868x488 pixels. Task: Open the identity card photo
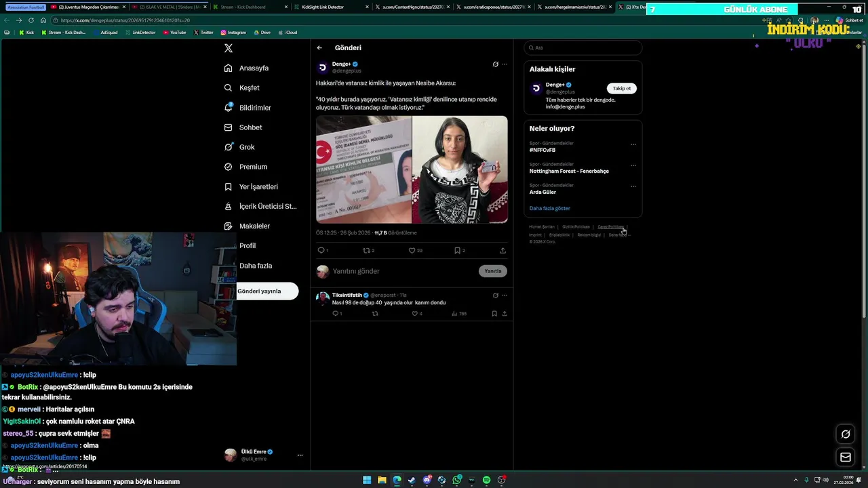[363, 169]
